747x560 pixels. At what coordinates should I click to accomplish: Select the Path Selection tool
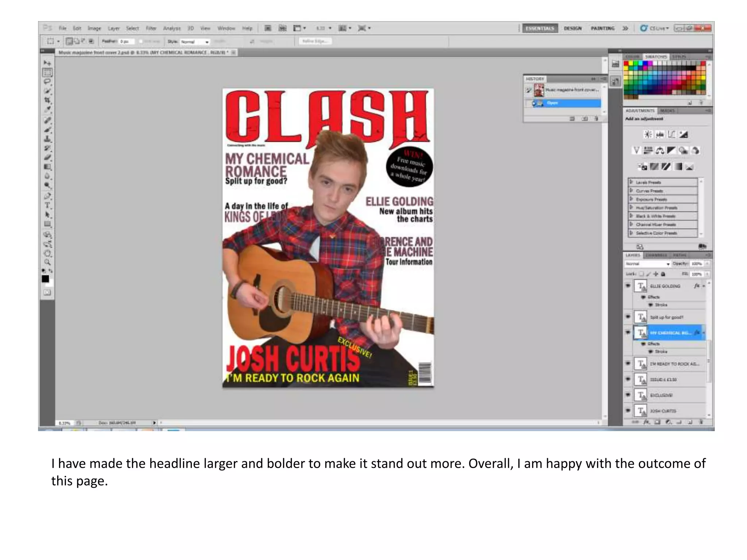(47, 215)
